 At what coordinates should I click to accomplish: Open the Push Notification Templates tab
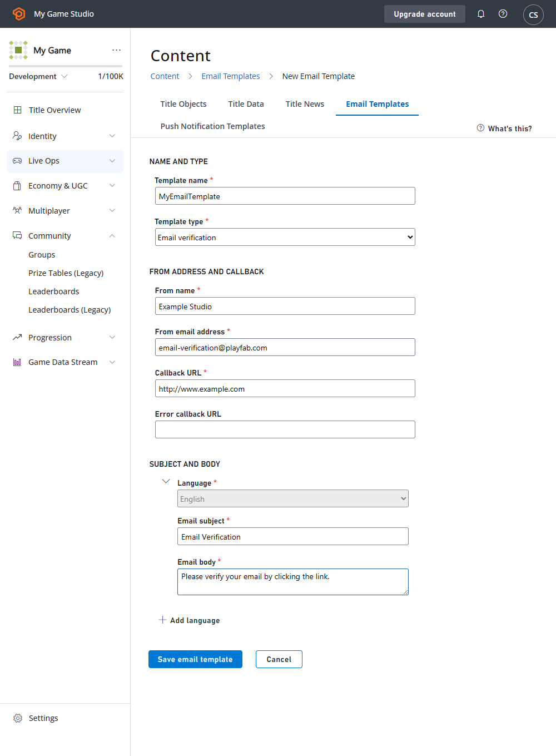pos(212,126)
